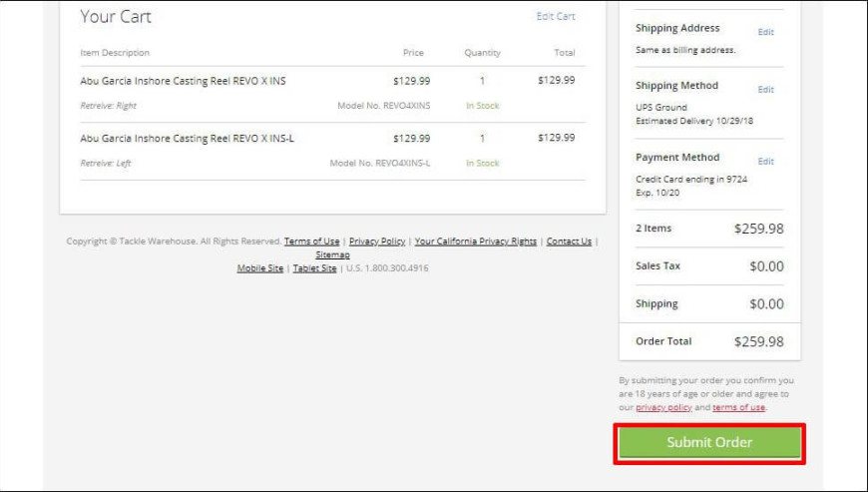Open the red privacy policy link
This screenshot has width=868, height=492.
pos(663,407)
